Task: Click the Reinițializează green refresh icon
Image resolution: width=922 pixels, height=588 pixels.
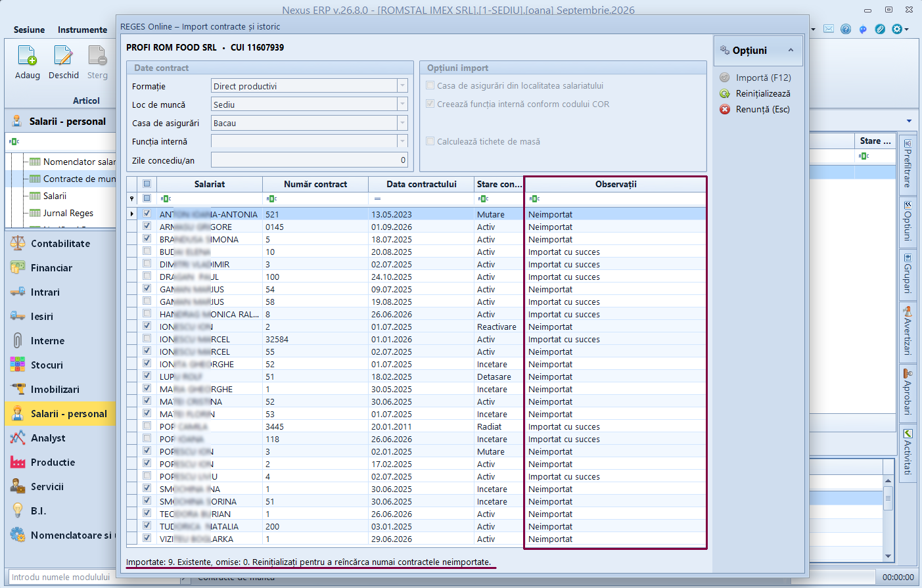Action: (725, 93)
